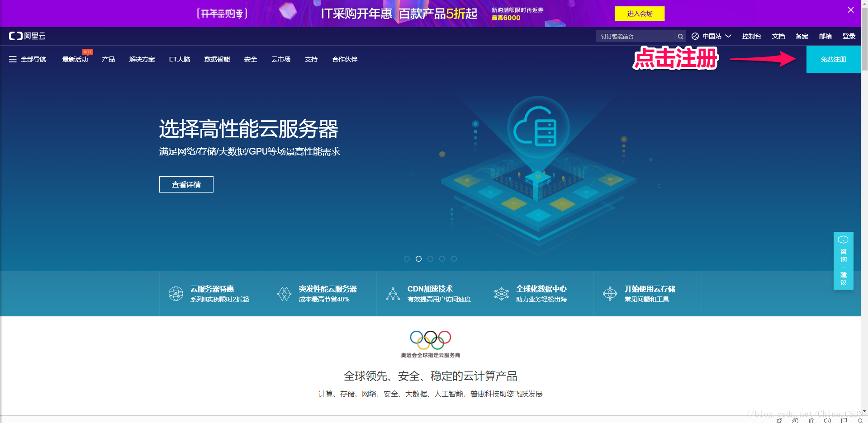
Task: Open 邮箱 link
Action: [x=825, y=36]
